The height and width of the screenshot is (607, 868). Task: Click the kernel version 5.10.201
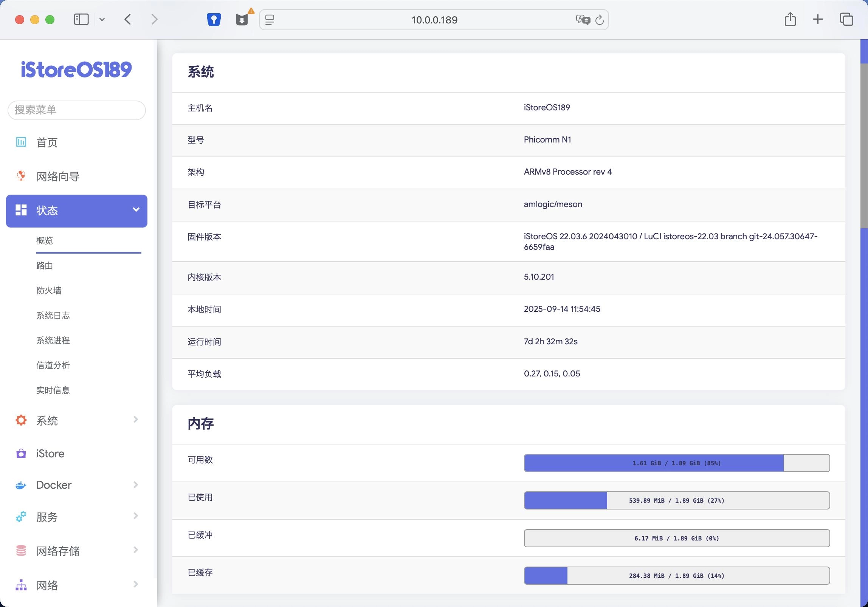tap(539, 277)
